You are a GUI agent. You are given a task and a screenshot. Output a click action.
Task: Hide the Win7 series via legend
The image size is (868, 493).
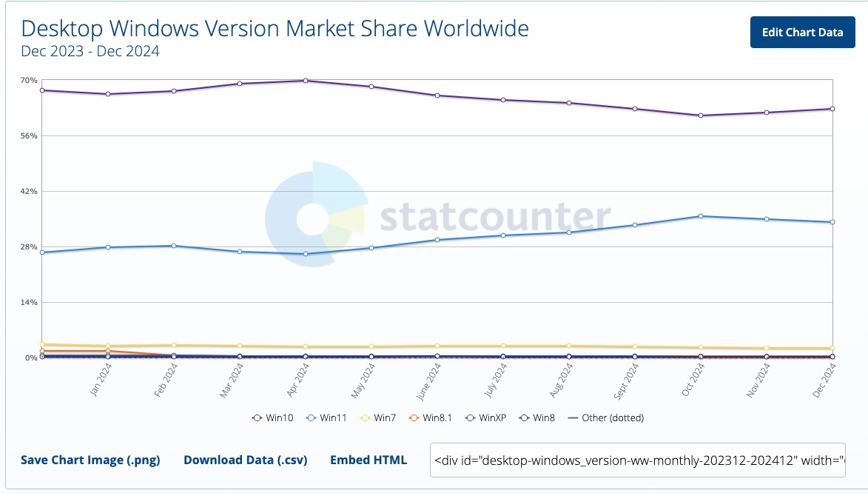[377, 417]
